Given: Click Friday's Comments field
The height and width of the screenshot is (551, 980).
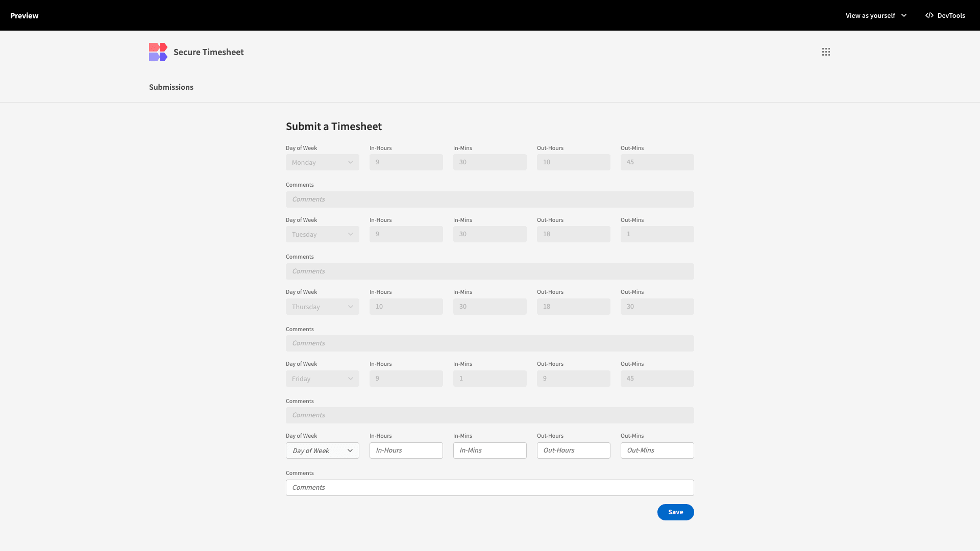Looking at the screenshot, I should click(x=490, y=415).
